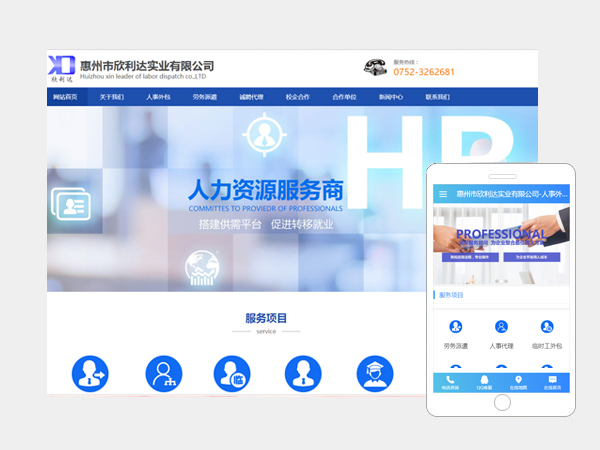
Task: Click the mobile 劳务派遣 service icon
Action: [455, 327]
